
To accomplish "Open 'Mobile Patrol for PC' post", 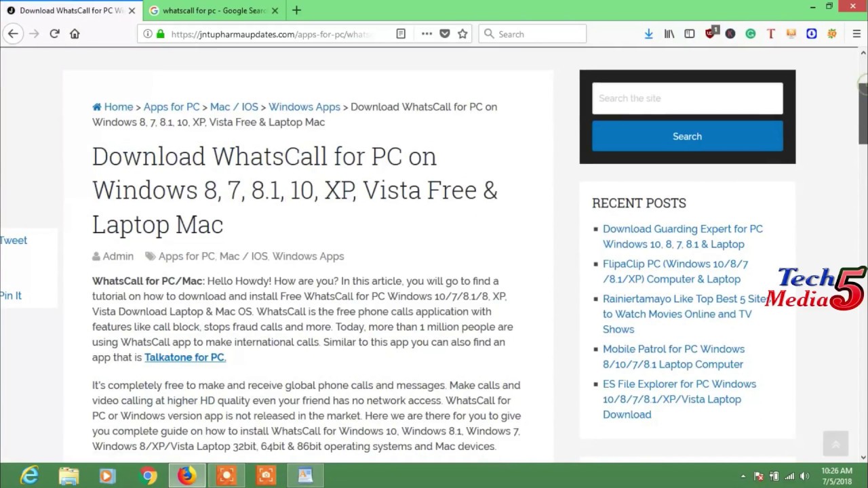I will coord(673,357).
